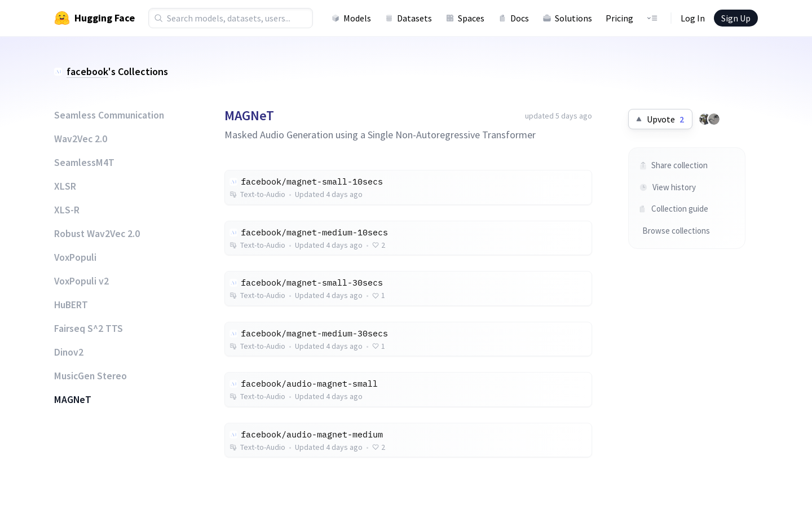This screenshot has width=812, height=508.
Task: Open the Log In link
Action: coord(692,19)
